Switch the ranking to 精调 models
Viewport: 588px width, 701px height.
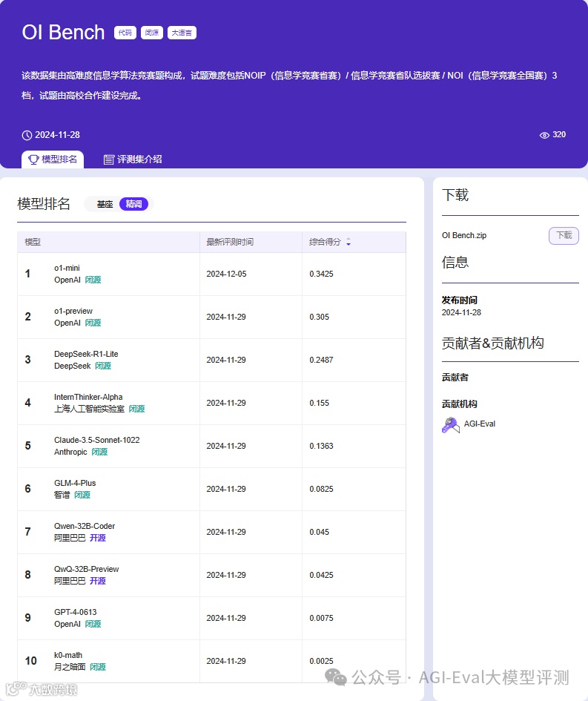pos(133,204)
